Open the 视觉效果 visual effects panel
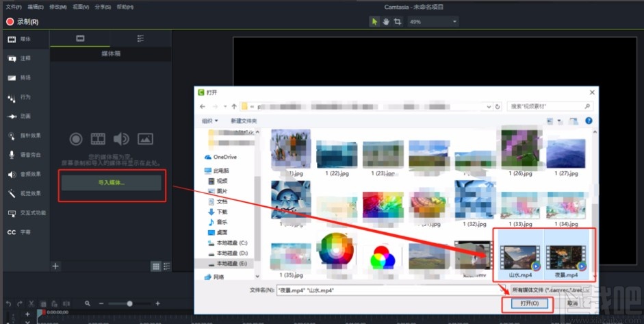 (x=24, y=194)
